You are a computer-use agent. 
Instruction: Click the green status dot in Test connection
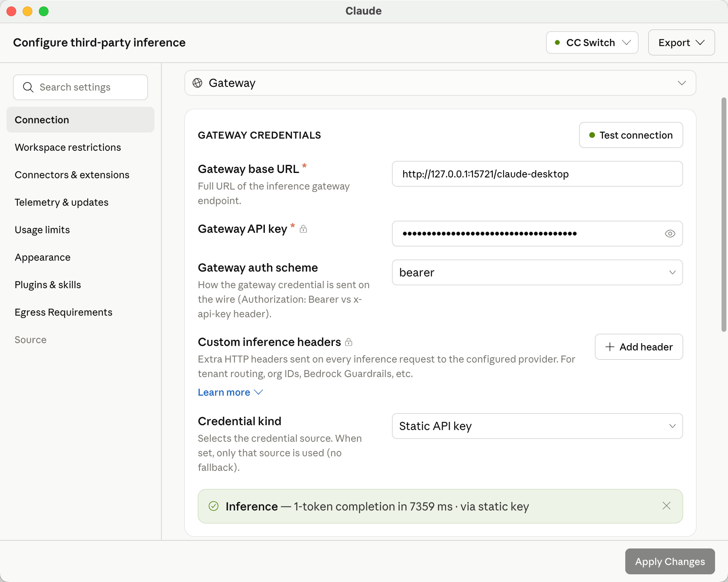tap(592, 135)
